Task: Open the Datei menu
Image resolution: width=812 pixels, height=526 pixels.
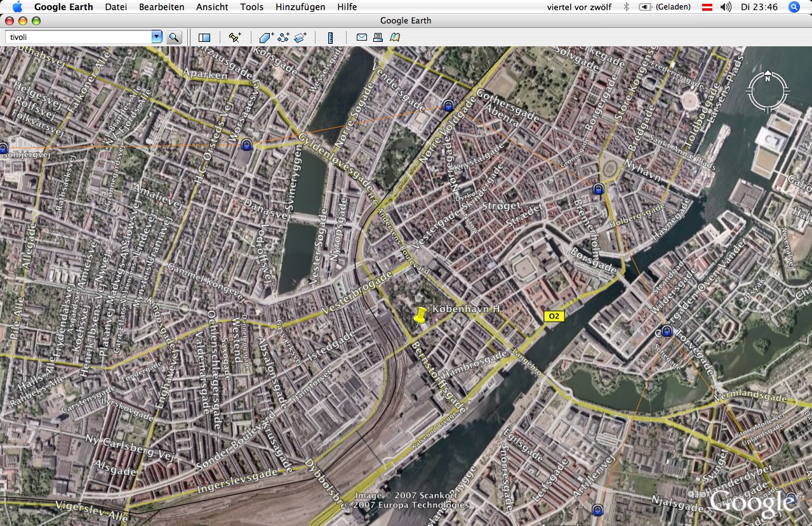Action: tap(116, 7)
